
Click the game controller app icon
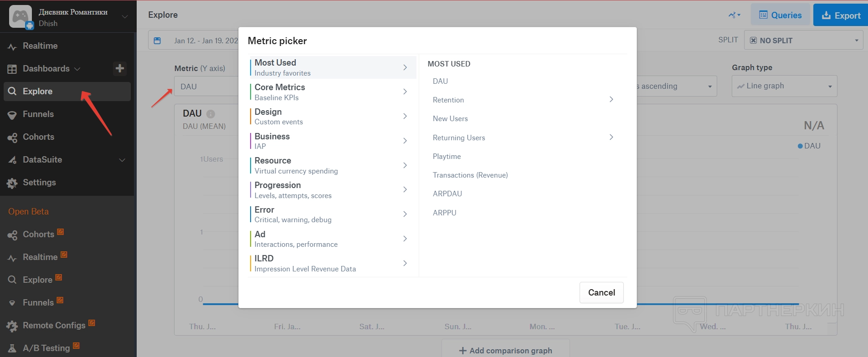click(x=21, y=17)
